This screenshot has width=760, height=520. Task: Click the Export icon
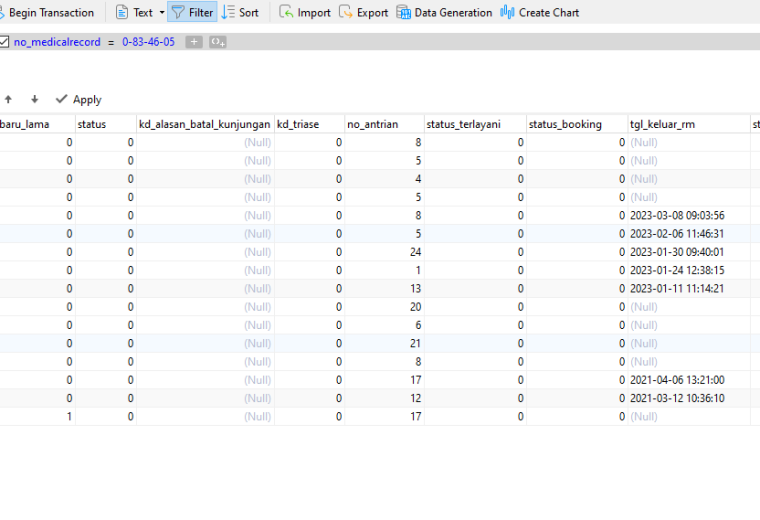(346, 13)
